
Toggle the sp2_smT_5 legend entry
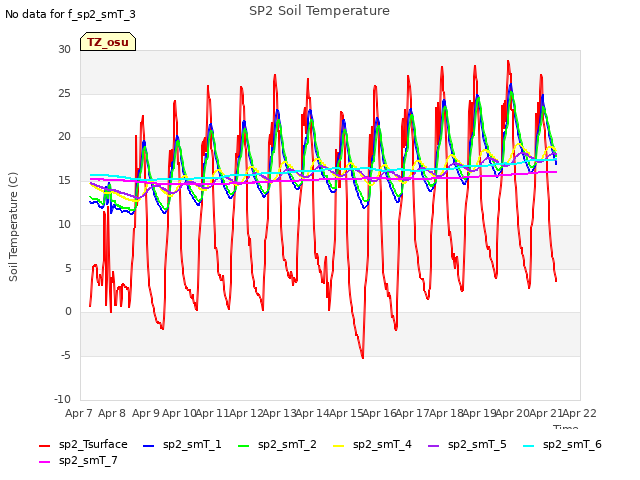[x=467, y=444]
